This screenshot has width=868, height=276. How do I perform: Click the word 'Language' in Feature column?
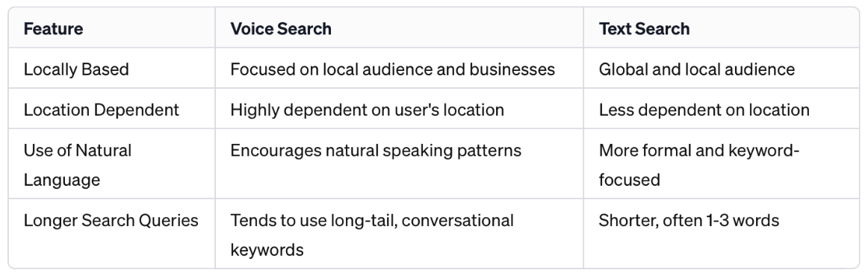point(62,180)
